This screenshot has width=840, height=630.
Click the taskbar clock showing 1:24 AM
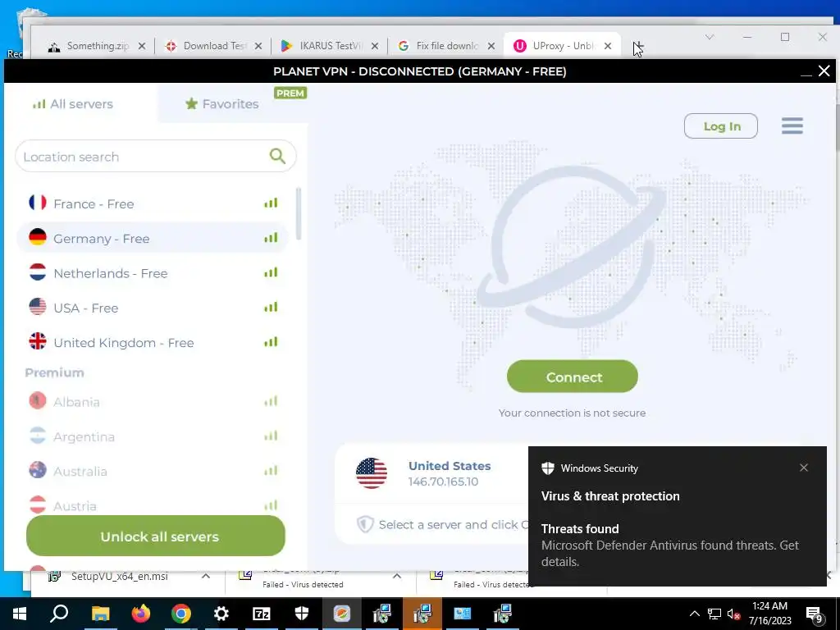click(x=769, y=614)
